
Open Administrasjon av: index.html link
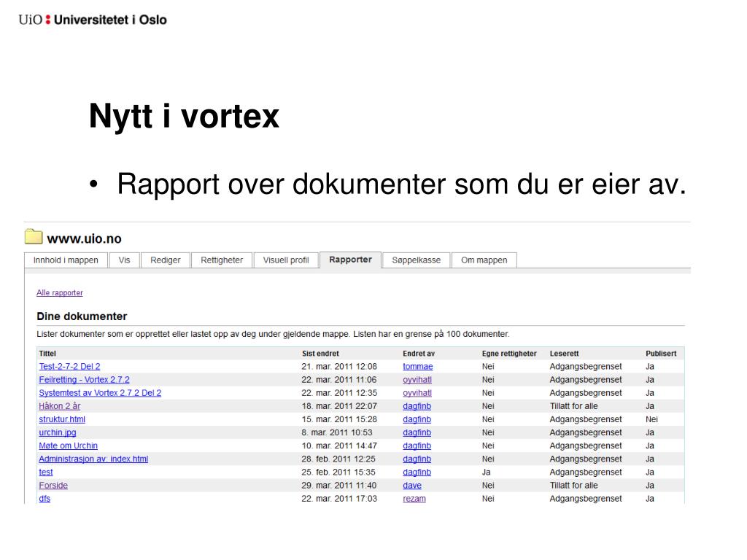click(93, 459)
